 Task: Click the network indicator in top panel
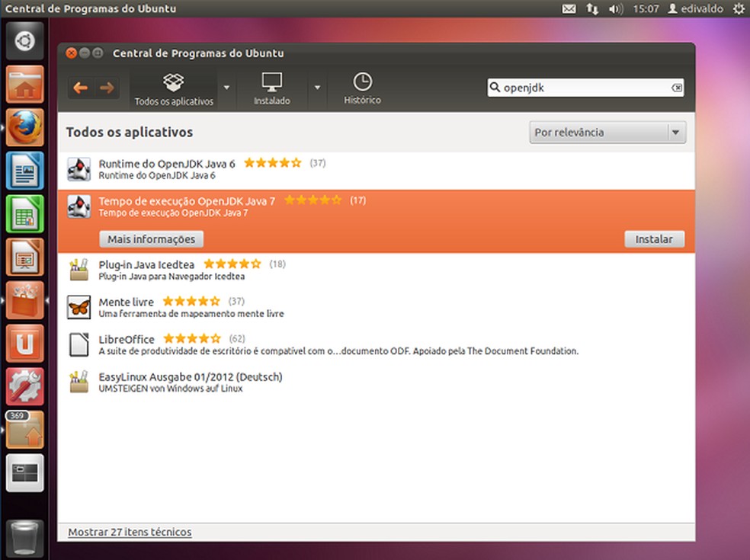592,8
